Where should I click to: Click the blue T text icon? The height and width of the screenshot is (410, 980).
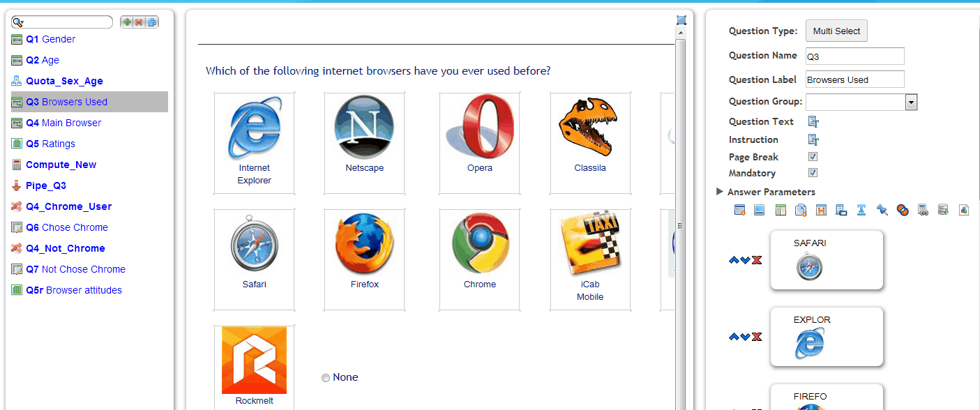[x=861, y=210]
